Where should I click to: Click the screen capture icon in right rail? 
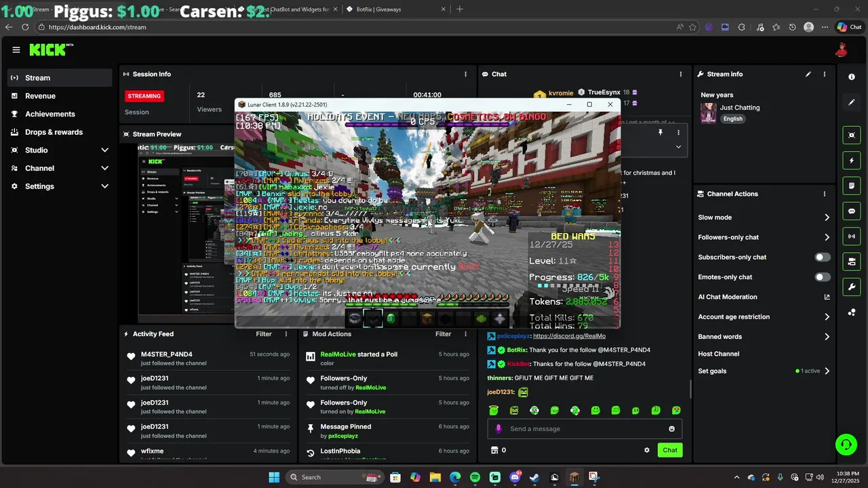[x=852, y=135]
